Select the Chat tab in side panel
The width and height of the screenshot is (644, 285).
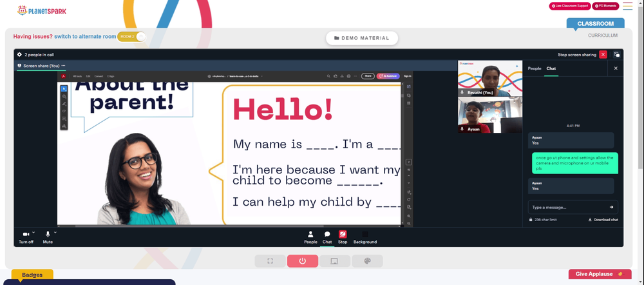click(551, 68)
